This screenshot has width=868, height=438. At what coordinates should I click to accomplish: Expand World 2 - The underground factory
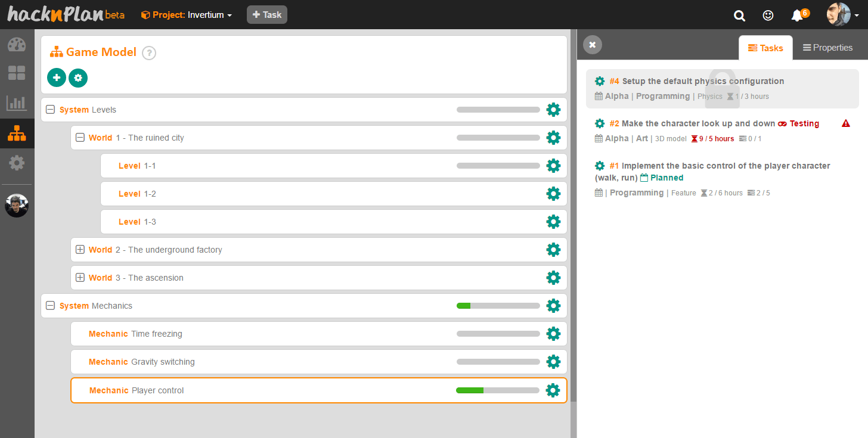point(80,250)
